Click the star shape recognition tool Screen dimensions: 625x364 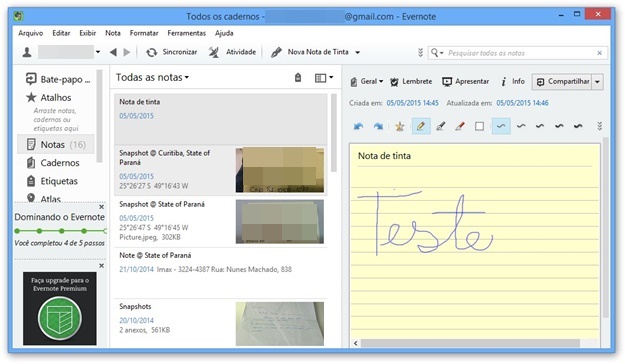pos(400,126)
